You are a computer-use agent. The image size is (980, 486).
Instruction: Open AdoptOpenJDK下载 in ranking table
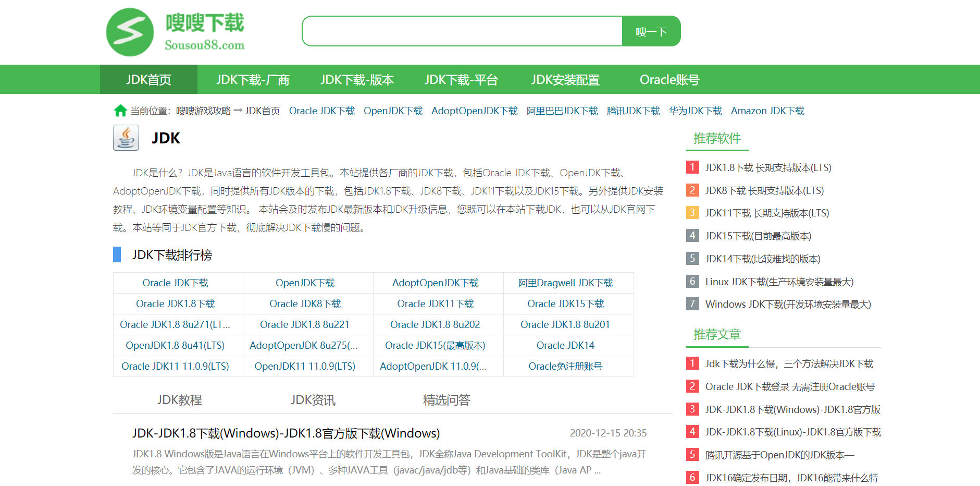point(436,283)
